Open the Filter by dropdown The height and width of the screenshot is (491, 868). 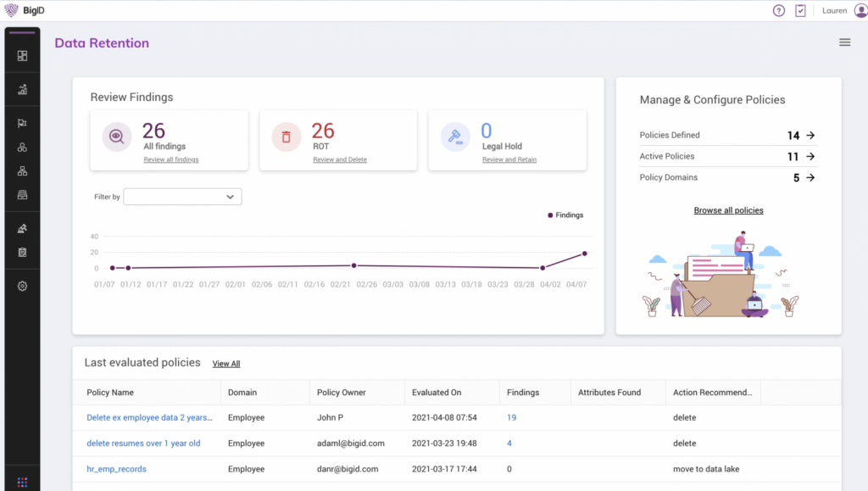[x=182, y=197]
